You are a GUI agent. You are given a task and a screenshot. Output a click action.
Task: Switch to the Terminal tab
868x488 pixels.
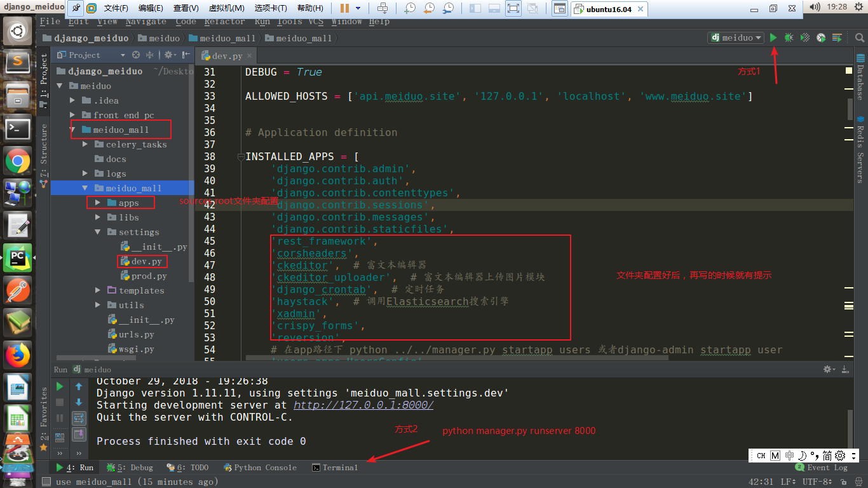pyautogui.click(x=335, y=467)
